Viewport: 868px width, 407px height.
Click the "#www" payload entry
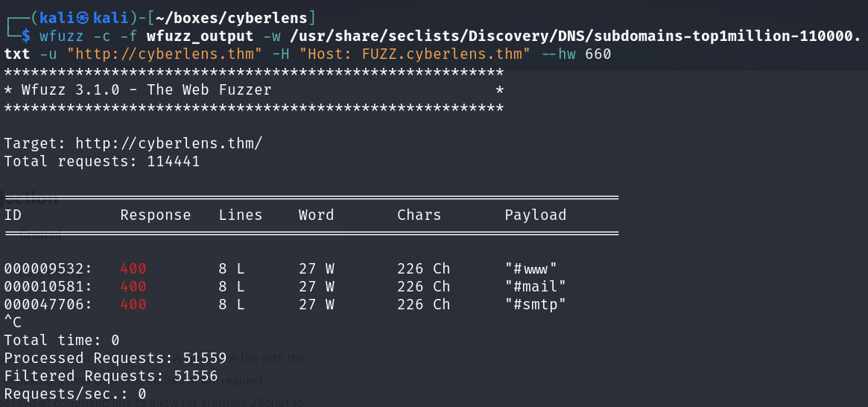pyautogui.click(x=531, y=268)
